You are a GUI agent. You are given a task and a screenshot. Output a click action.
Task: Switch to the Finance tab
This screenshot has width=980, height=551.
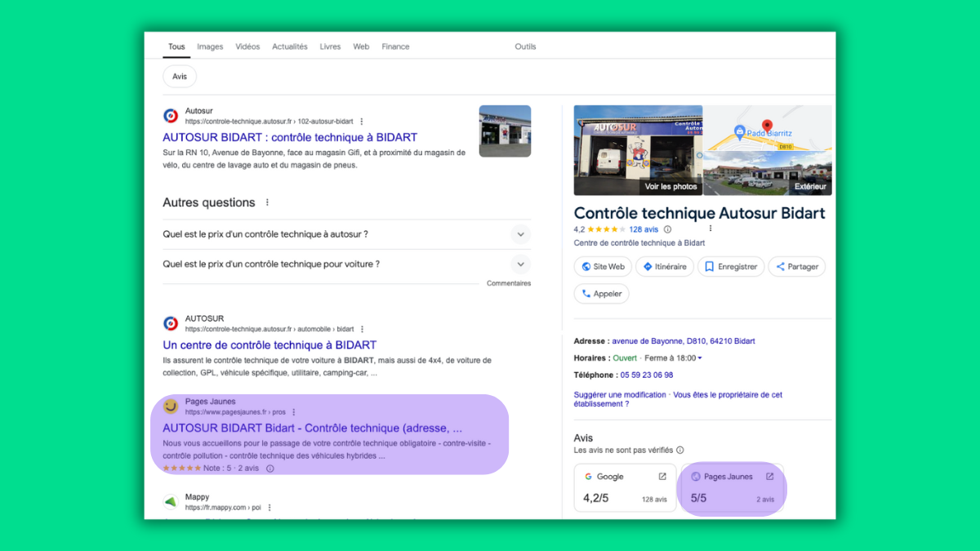point(395,47)
